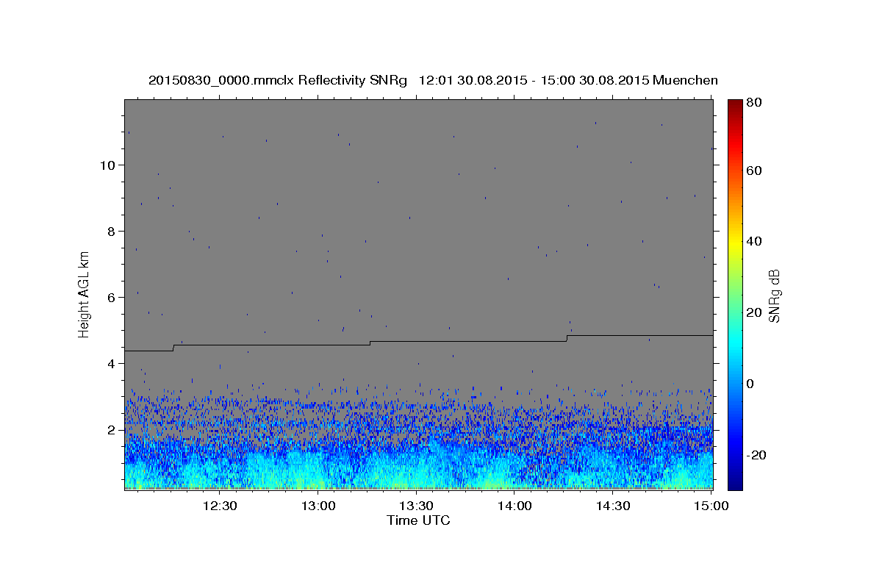Click the colorbar value 80
The height and width of the screenshot is (588, 882).
pyautogui.click(x=754, y=104)
